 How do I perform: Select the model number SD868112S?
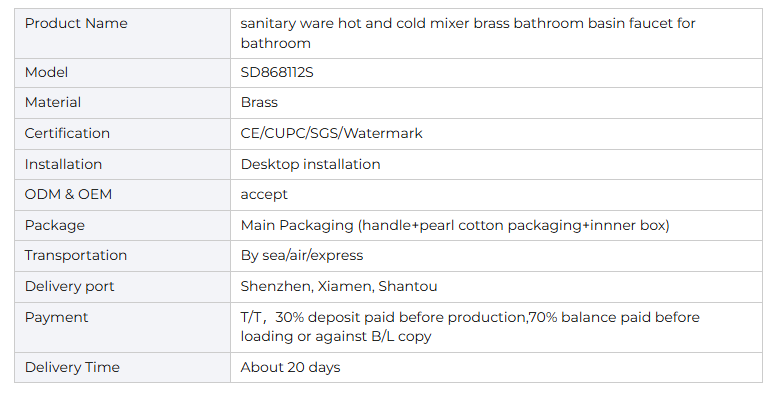pyautogui.click(x=277, y=73)
